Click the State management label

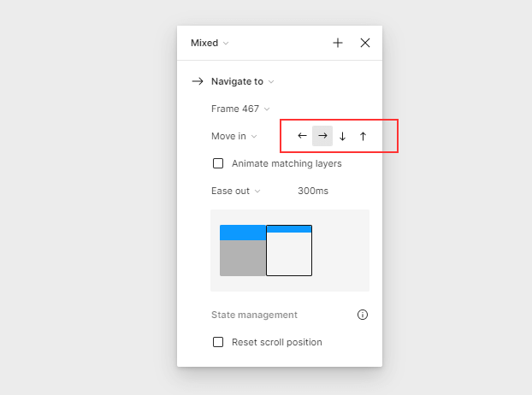[255, 315]
